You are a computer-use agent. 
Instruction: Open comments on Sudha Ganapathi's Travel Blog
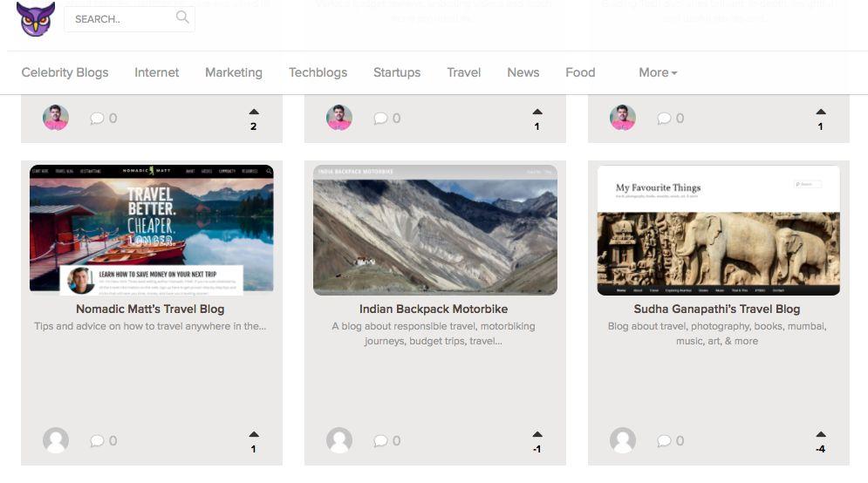pyautogui.click(x=670, y=441)
